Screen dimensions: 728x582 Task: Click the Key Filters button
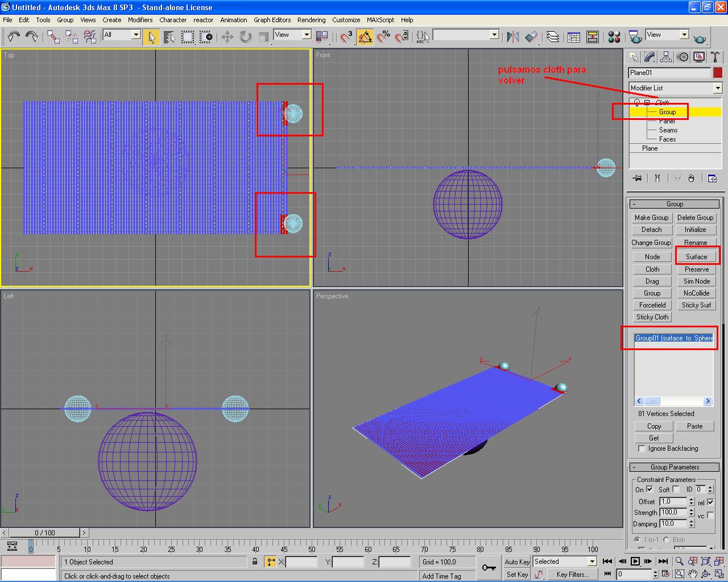pos(572,575)
